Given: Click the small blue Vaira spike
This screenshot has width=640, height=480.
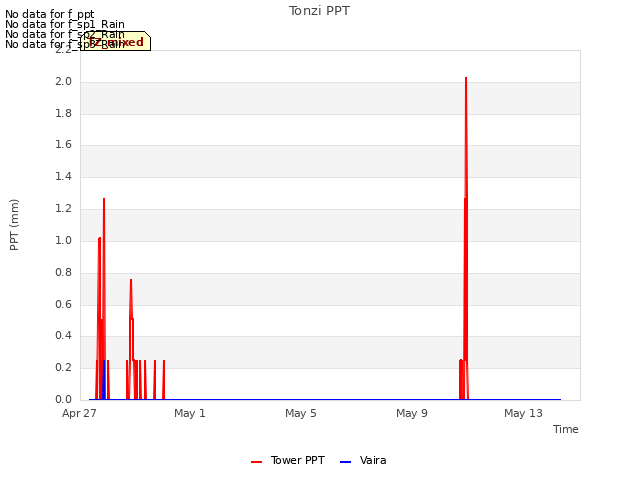Looking at the screenshot, I should [x=104, y=380].
